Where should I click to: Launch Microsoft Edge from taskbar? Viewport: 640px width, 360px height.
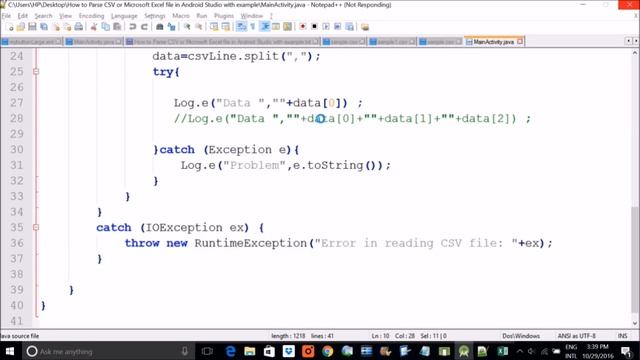(230, 351)
